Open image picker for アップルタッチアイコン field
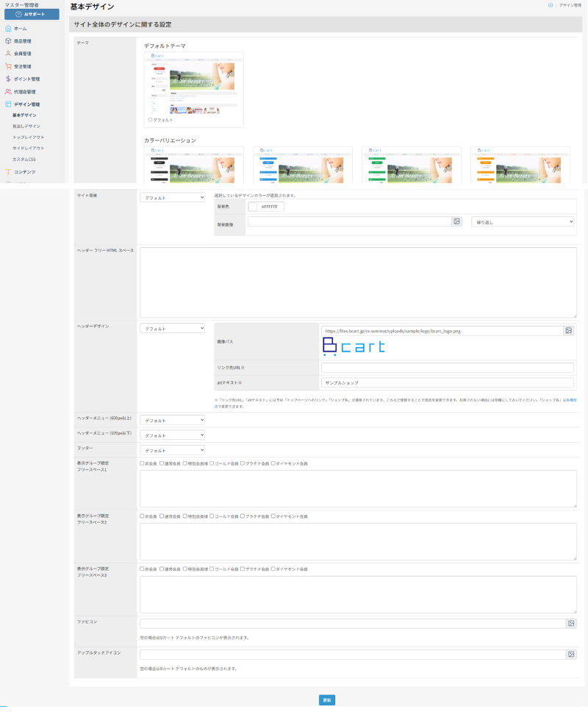The image size is (588, 712). (571, 654)
